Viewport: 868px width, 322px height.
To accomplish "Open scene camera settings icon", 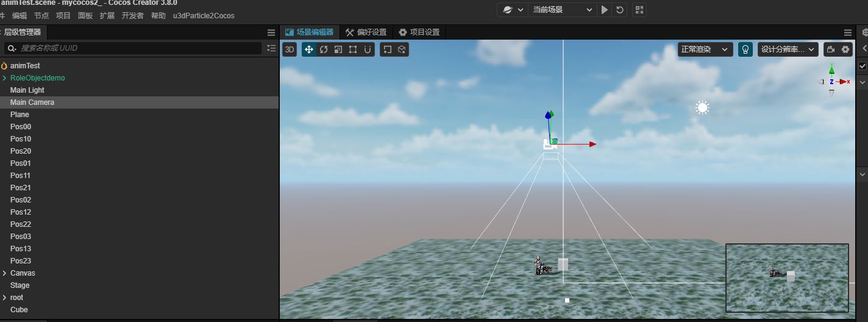I will [x=830, y=49].
